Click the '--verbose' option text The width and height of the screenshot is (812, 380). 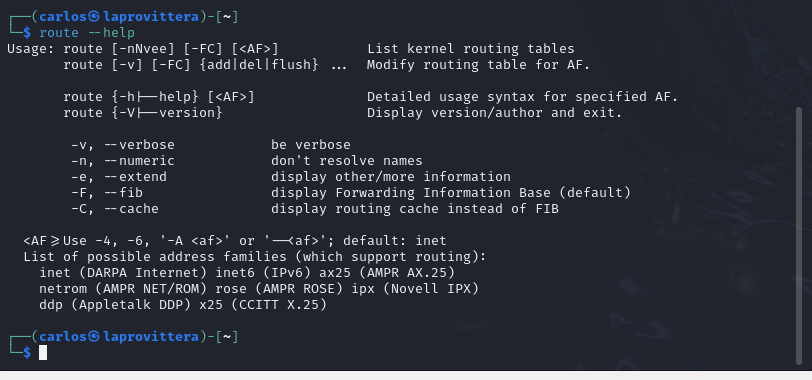coord(139,144)
